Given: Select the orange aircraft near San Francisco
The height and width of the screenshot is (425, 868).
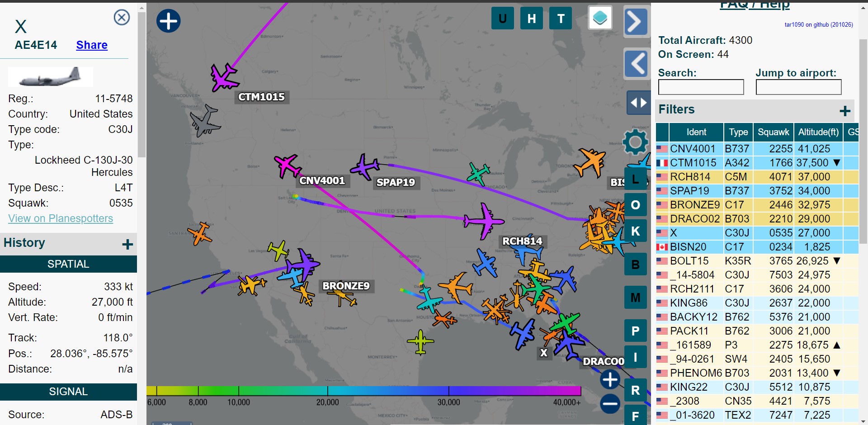Looking at the screenshot, I should pyautogui.click(x=200, y=233).
